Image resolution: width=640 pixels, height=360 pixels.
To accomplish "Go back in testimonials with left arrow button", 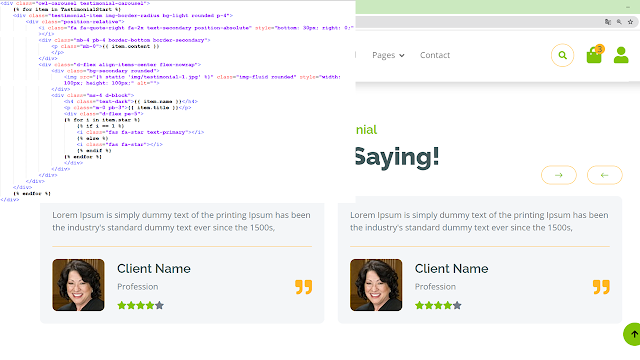I will point(604,175).
